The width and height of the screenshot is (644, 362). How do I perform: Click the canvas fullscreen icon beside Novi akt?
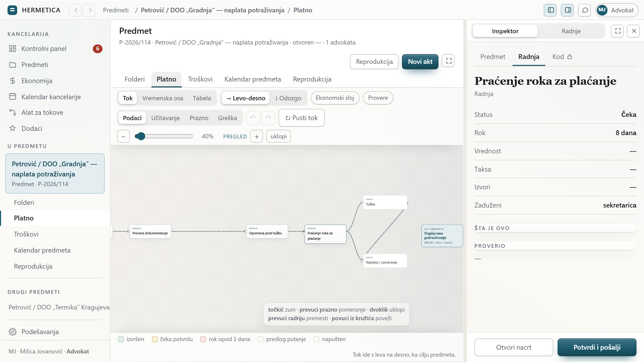tap(448, 61)
